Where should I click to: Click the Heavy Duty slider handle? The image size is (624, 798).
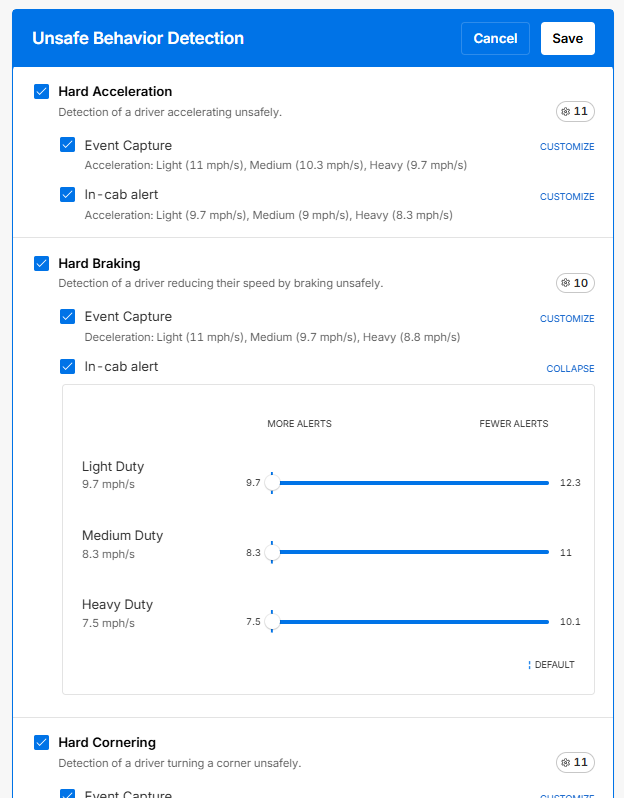(272, 621)
